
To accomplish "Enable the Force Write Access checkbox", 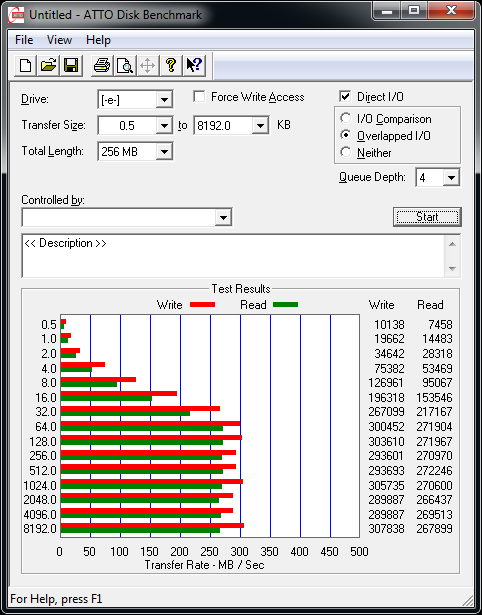I will 199,96.
